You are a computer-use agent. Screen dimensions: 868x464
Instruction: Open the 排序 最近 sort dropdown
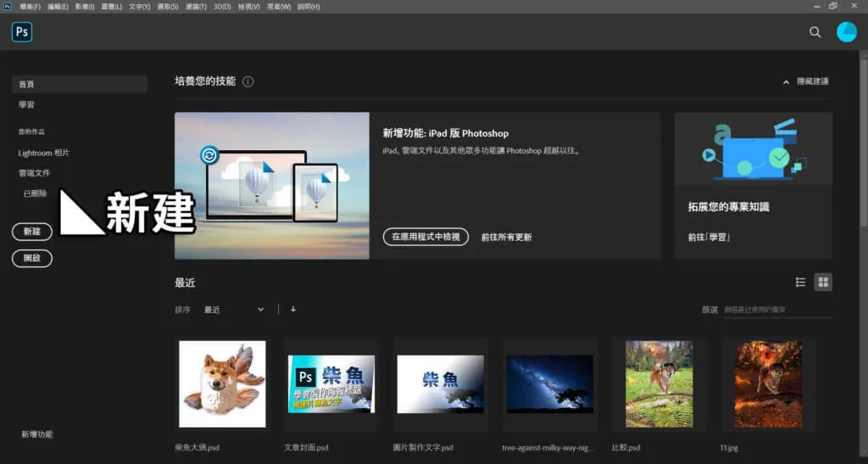(234, 310)
